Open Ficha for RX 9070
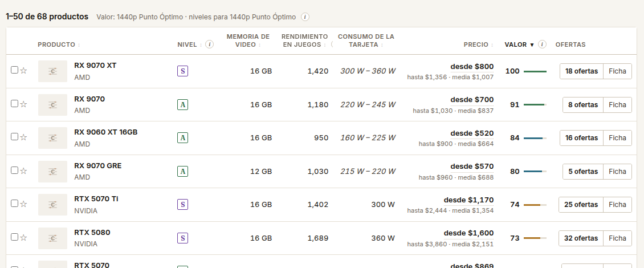This screenshot has width=644, height=268. [x=617, y=105]
